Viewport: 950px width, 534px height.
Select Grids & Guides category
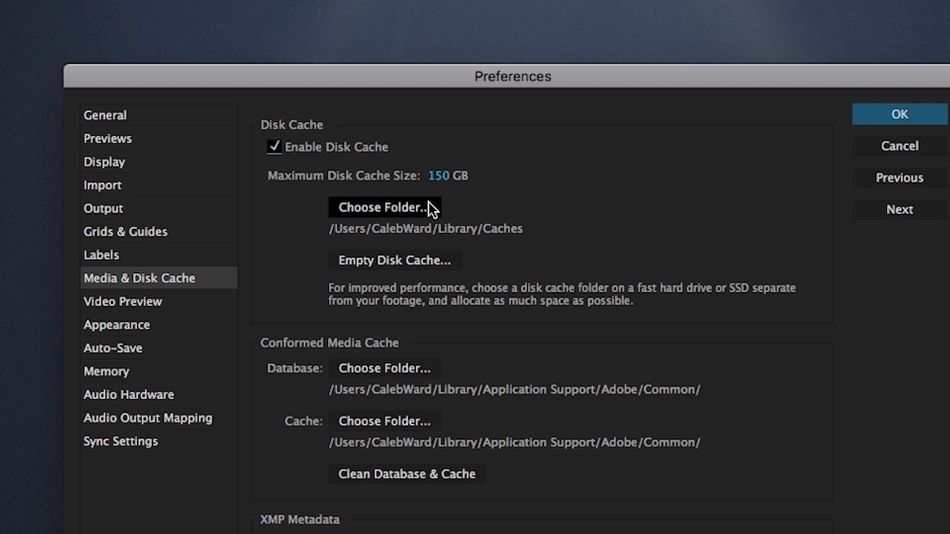(x=126, y=232)
